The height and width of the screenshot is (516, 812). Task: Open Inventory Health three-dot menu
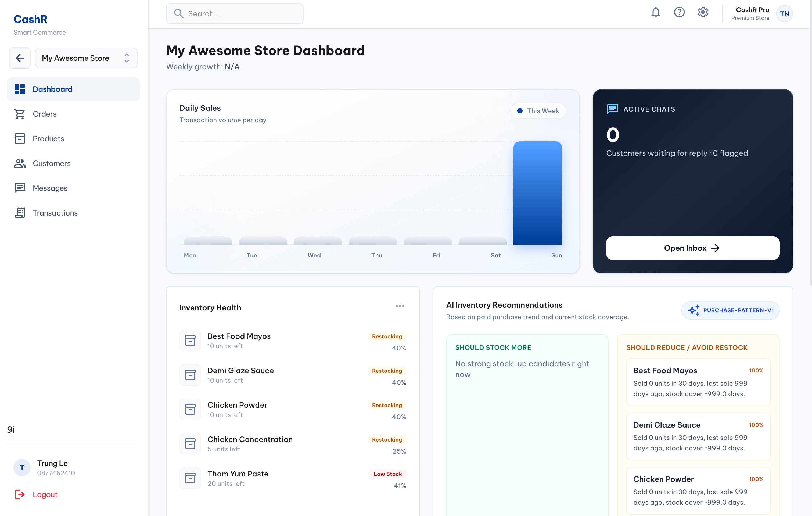(x=400, y=306)
